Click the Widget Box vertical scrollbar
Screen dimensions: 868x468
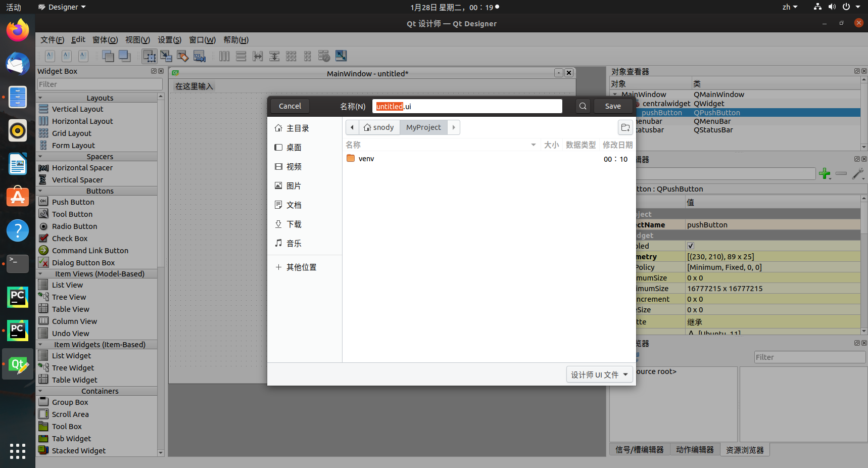pyautogui.click(x=161, y=275)
